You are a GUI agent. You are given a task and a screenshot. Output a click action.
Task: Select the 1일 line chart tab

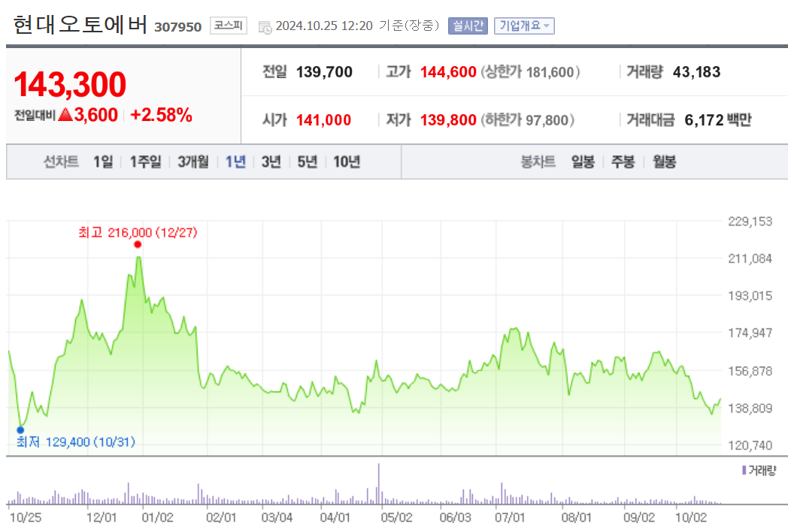click(103, 162)
